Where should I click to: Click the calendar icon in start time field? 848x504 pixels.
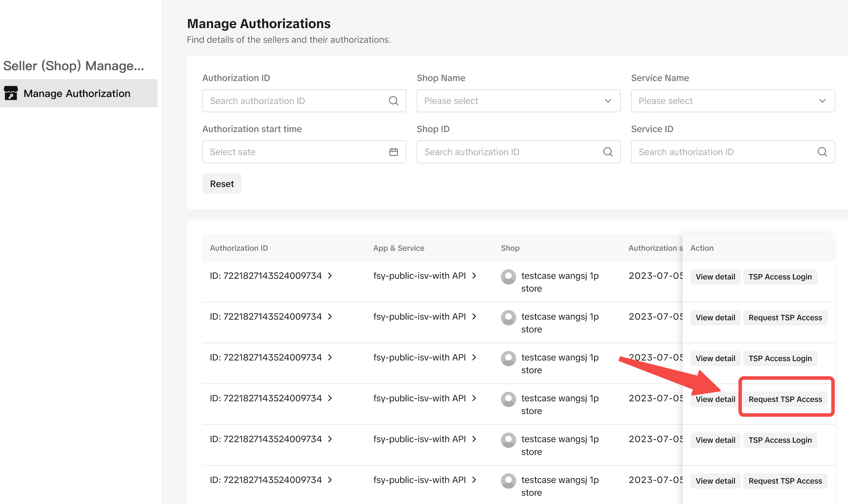pyautogui.click(x=393, y=152)
